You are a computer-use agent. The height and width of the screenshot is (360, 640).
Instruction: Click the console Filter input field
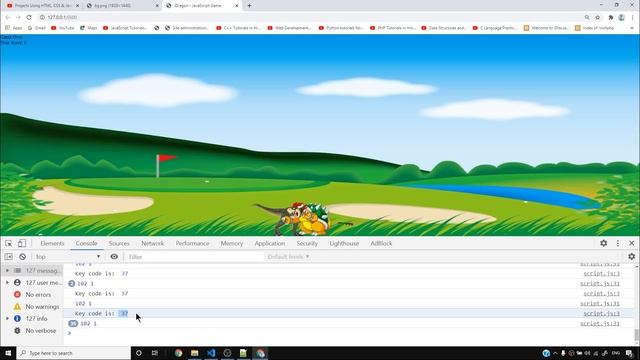coord(194,257)
